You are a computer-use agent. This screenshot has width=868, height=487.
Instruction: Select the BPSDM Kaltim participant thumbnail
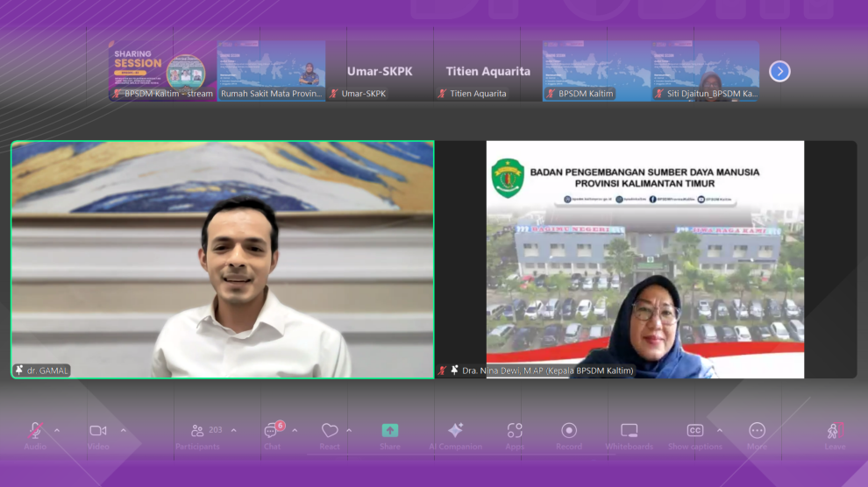[x=597, y=71]
